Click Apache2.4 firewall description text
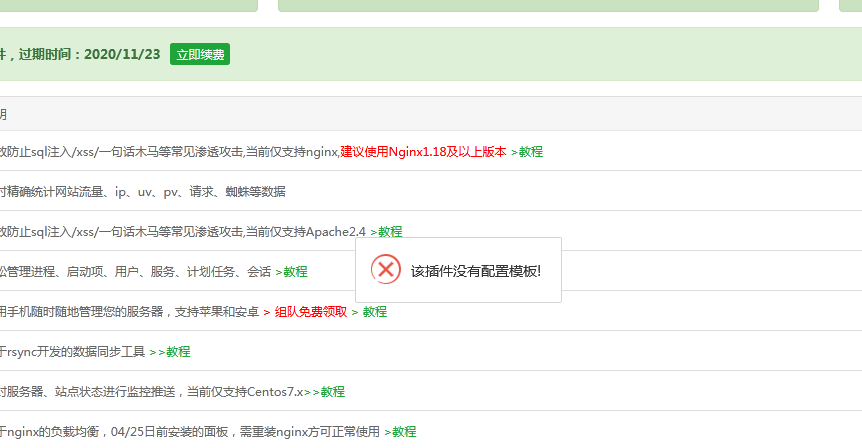 click(x=183, y=232)
